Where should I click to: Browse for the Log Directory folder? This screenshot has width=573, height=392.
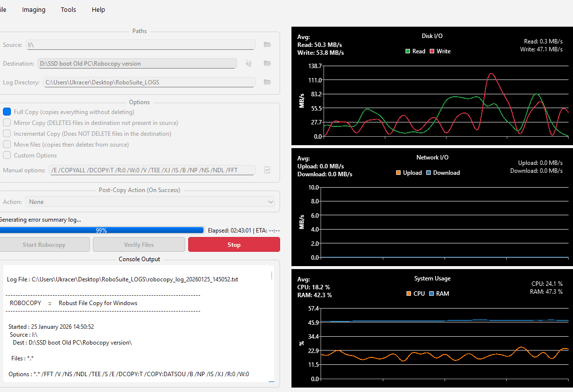[267, 82]
